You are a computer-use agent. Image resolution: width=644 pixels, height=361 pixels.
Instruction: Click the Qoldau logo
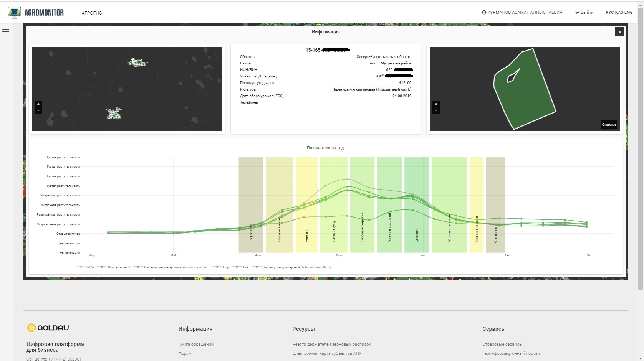click(x=48, y=328)
